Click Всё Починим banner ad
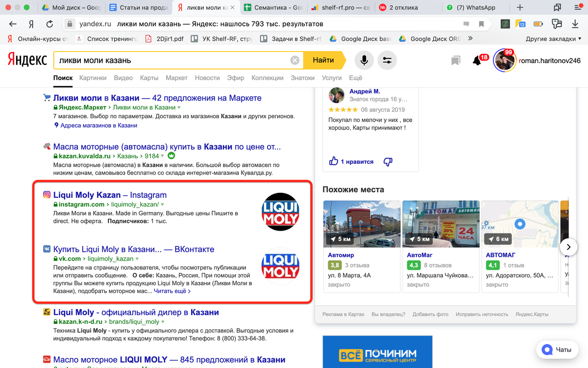Screen dimensions: 588x368 point(377,352)
